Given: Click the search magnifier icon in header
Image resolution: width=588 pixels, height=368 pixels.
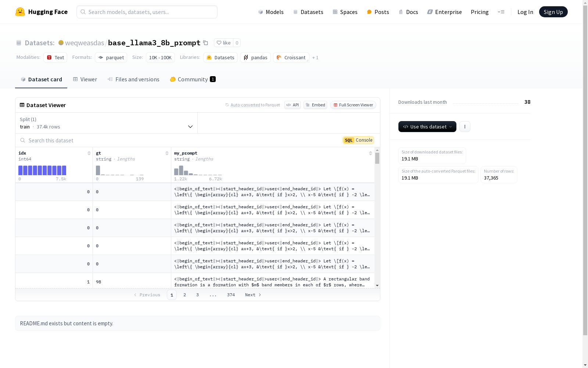Looking at the screenshot, I should 83,12.
